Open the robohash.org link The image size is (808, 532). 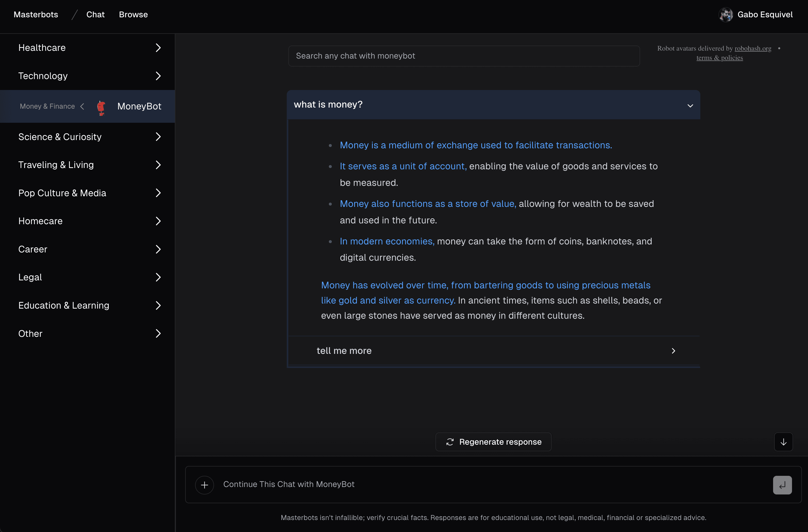click(753, 48)
